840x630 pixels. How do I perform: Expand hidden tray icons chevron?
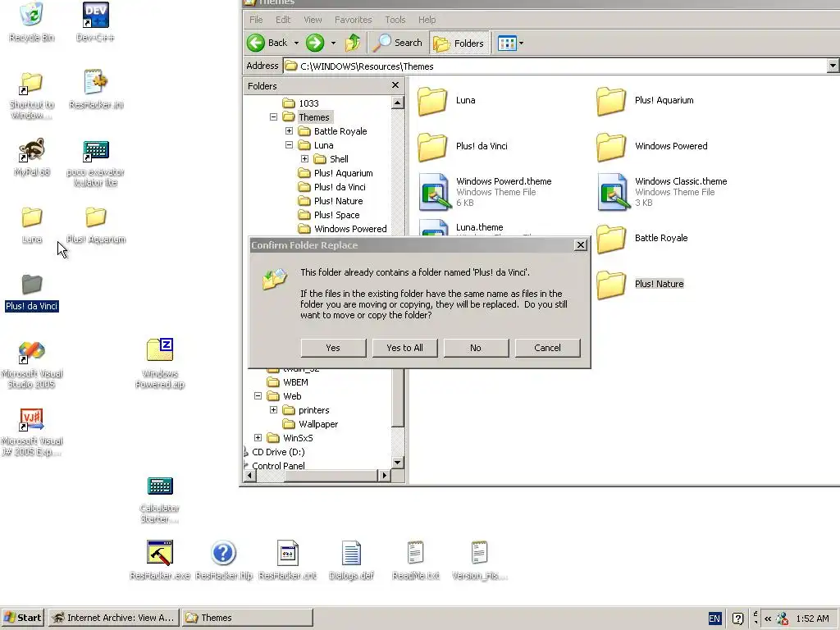[x=768, y=619]
